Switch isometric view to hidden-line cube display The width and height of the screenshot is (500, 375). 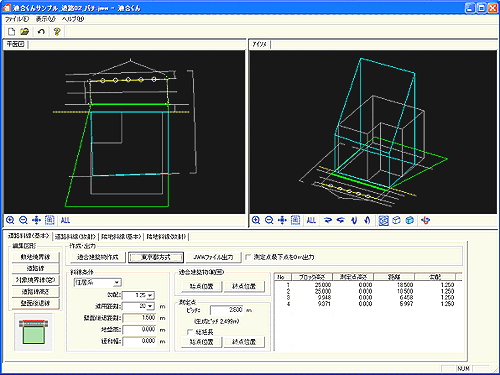(x=396, y=220)
